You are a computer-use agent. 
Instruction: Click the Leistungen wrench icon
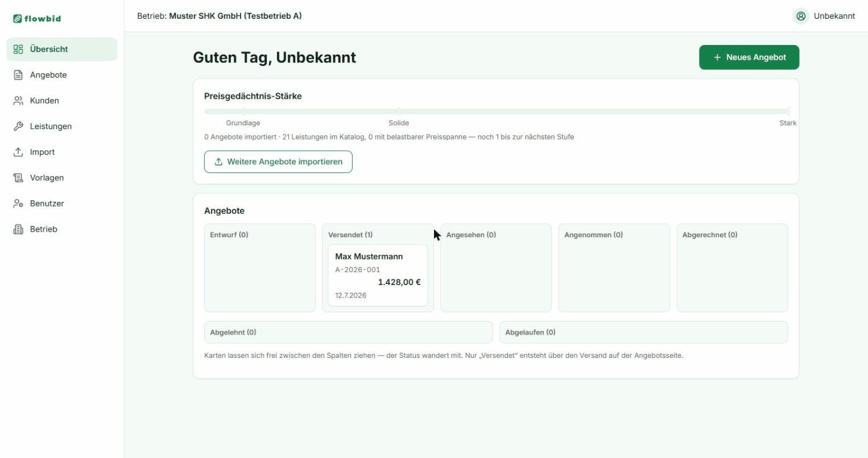pos(18,126)
